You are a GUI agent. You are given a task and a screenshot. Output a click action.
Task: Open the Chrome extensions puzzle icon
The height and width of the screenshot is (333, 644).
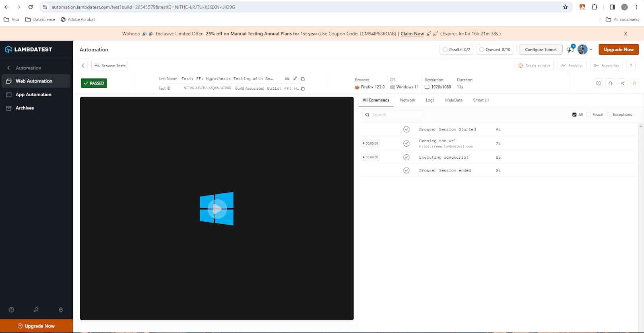click(594, 7)
